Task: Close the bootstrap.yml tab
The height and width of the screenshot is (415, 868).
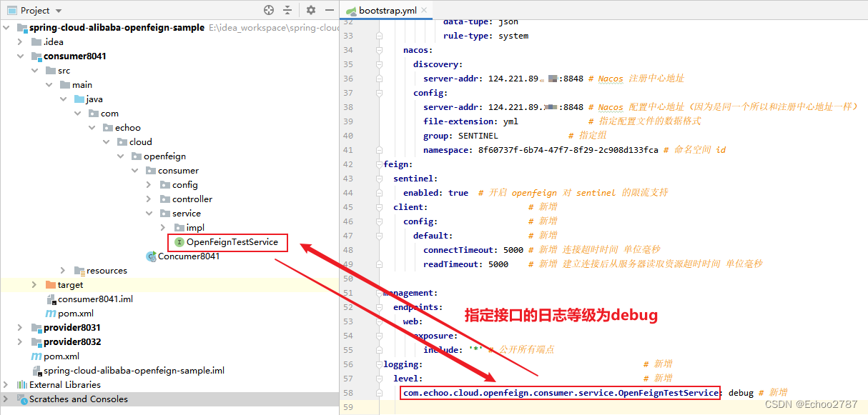Action: pos(424,11)
